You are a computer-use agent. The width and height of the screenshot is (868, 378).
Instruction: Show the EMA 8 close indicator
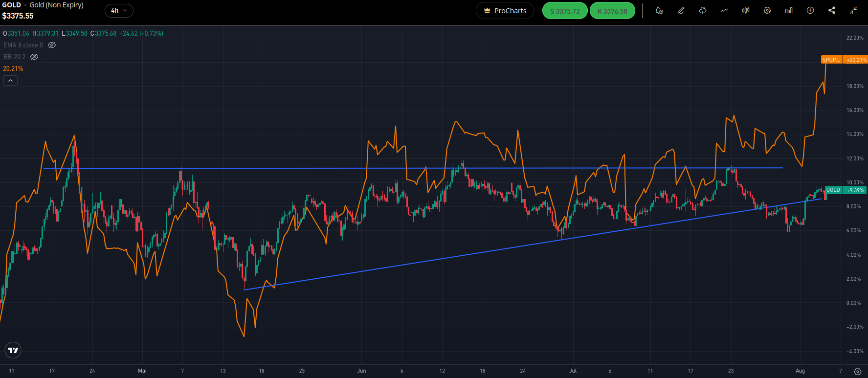pos(52,45)
